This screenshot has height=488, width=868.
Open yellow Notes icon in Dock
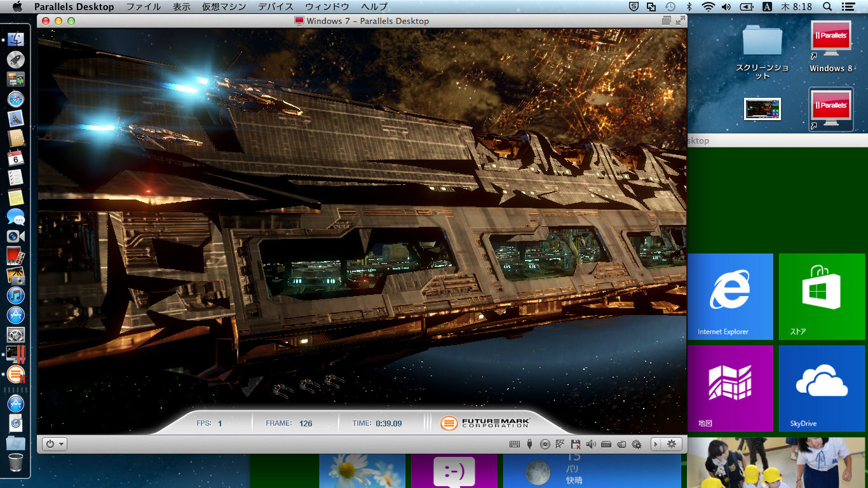point(15,197)
